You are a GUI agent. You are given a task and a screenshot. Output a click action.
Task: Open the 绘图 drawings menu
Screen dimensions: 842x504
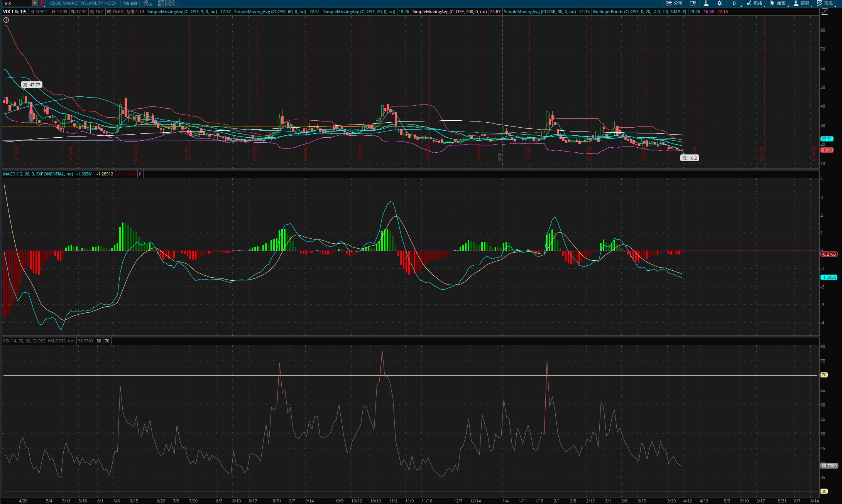[x=778, y=3]
